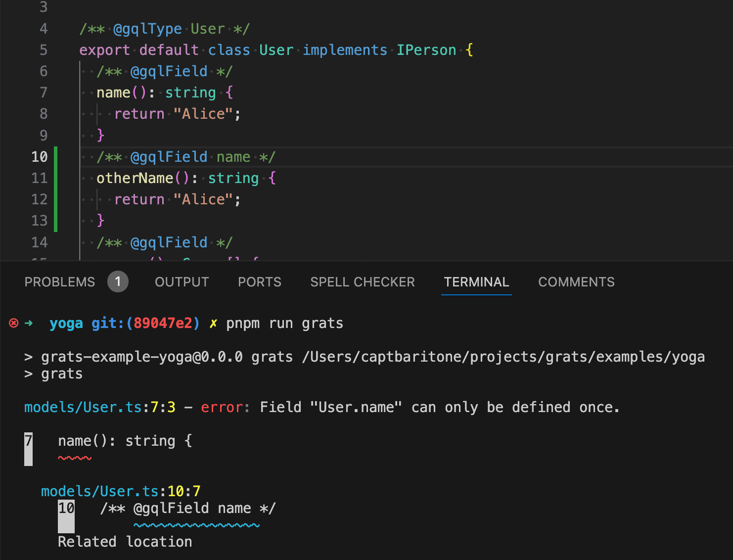Click the red failed-command icon in terminal
Viewport: 733px width, 560px height.
click(x=14, y=323)
